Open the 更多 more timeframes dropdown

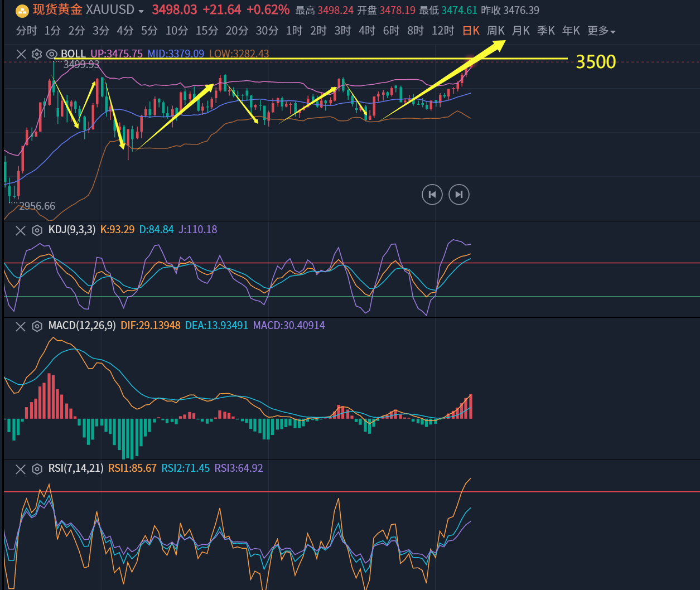(x=602, y=31)
